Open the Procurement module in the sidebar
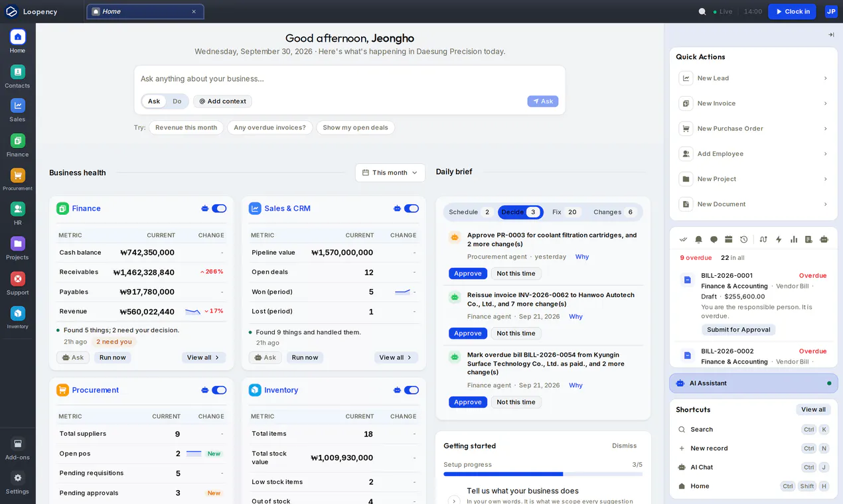 pyautogui.click(x=17, y=180)
